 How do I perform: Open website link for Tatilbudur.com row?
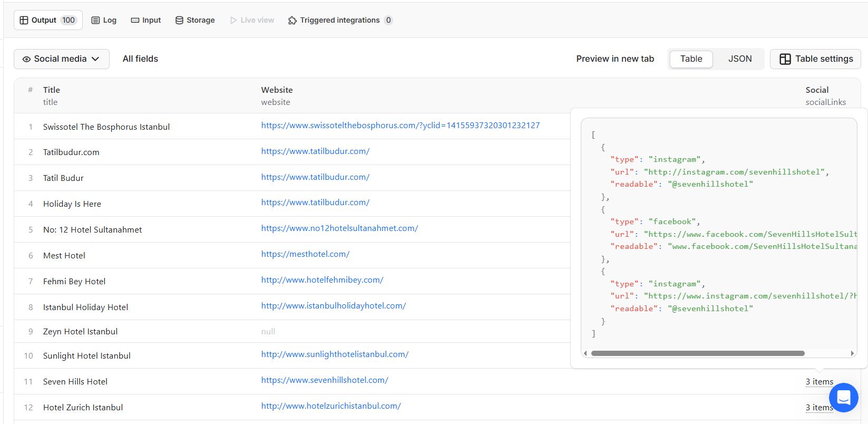tap(315, 151)
